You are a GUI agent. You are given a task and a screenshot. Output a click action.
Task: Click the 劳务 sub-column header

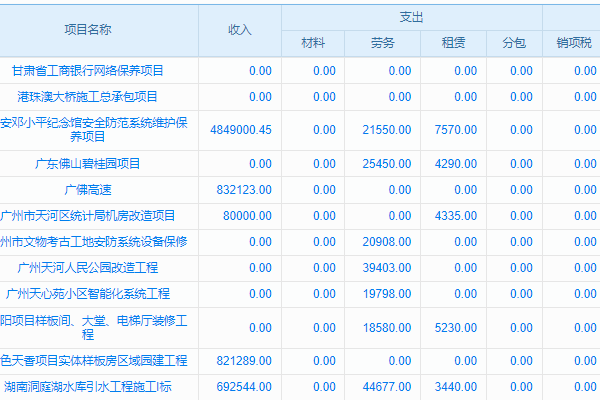coord(382,43)
